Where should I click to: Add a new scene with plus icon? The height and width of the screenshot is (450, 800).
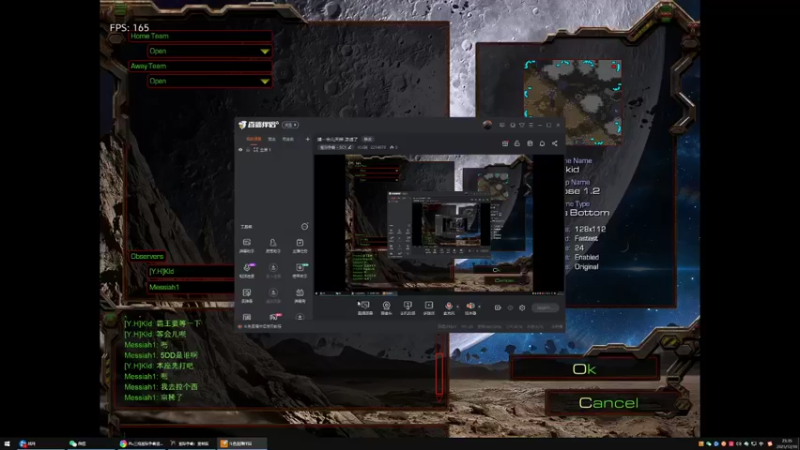pyautogui.click(x=308, y=139)
